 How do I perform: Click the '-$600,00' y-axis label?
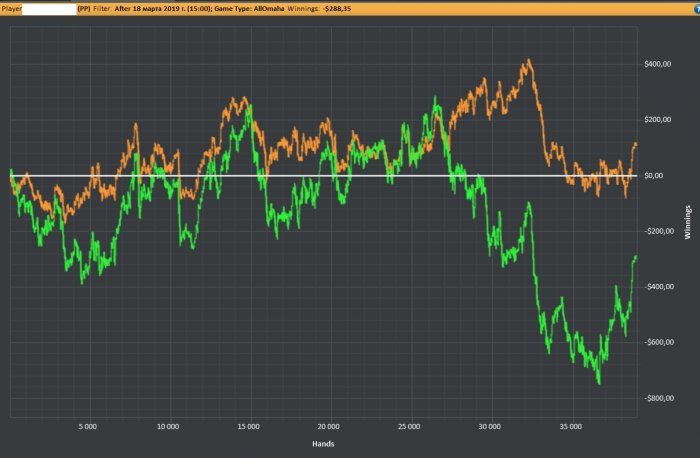658,342
